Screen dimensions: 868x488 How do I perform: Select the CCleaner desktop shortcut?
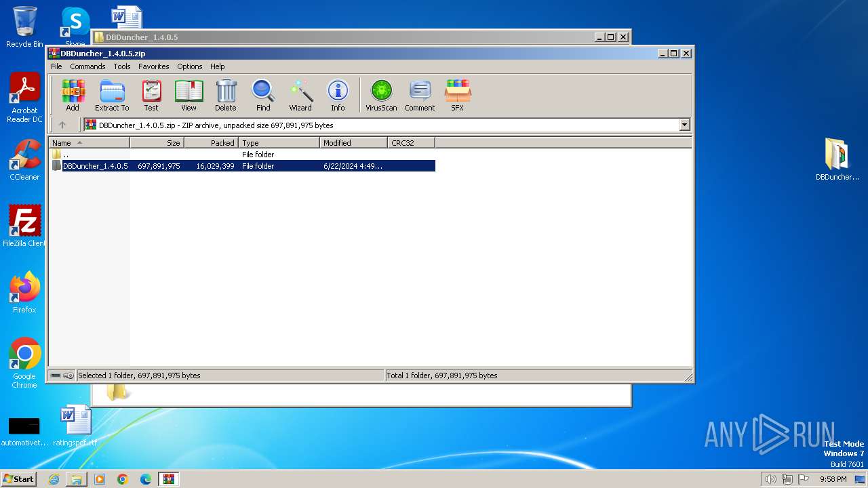(24, 160)
